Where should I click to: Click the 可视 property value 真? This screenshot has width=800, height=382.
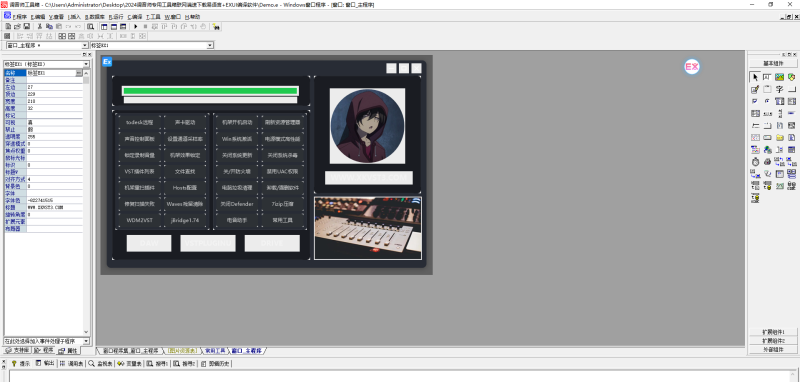click(x=55, y=122)
